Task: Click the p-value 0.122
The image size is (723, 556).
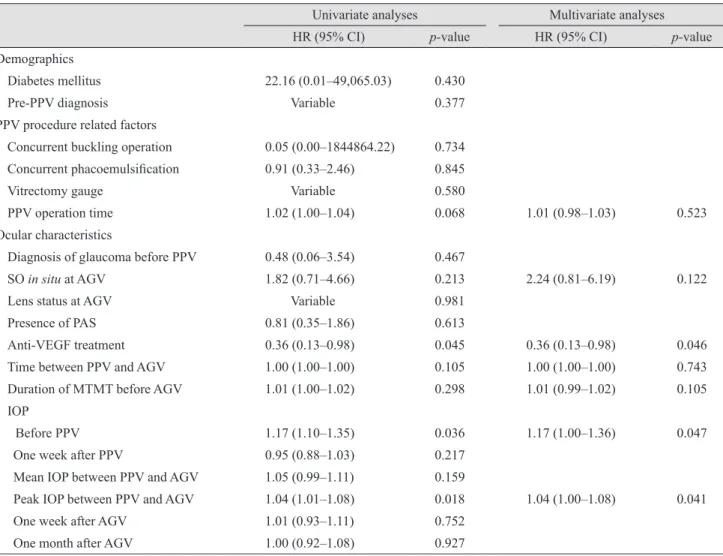Action: [x=692, y=279]
